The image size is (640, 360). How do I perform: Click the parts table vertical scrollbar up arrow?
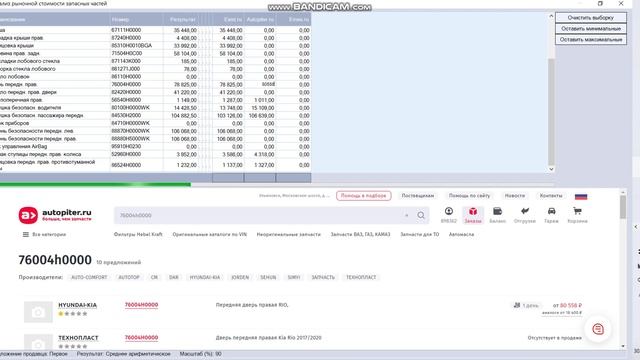point(551,16)
